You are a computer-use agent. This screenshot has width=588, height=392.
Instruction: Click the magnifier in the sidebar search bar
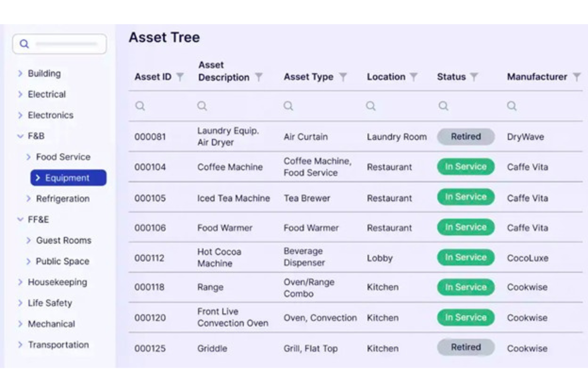(24, 44)
